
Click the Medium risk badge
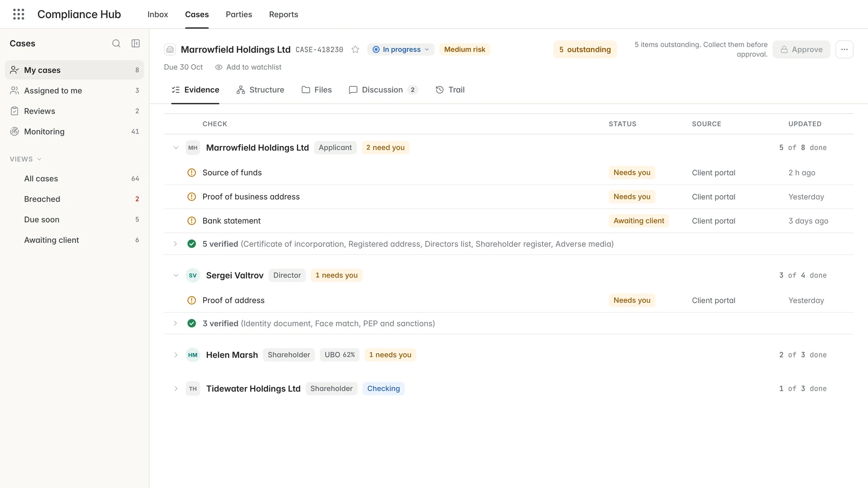(x=464, y=49)
